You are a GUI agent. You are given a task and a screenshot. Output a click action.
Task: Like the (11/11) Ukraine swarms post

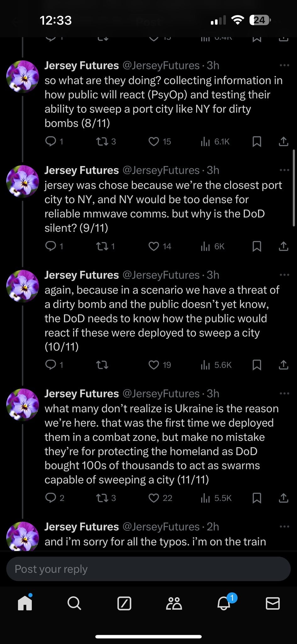click(154, 498)
